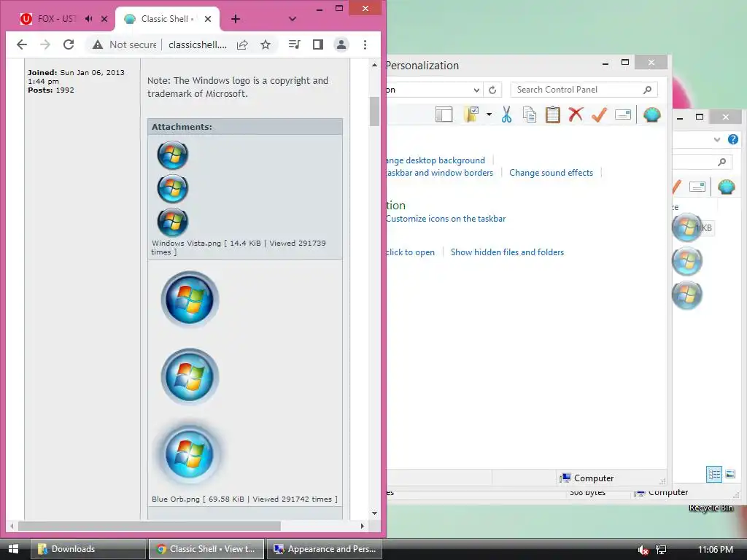The width and height of the screenshot is (747, 560).
Task: Click the vertical scrollbar thumb
Action: point(374,112)
